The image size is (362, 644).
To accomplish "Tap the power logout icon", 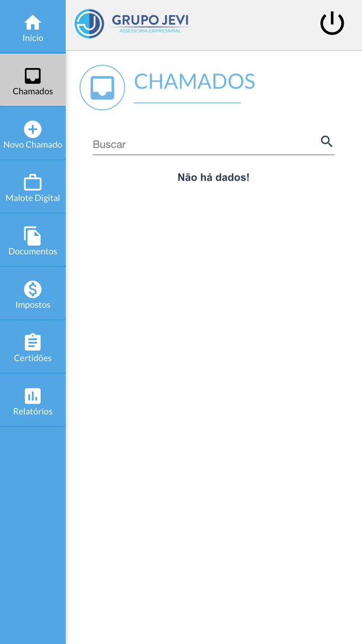I will 332,23.
